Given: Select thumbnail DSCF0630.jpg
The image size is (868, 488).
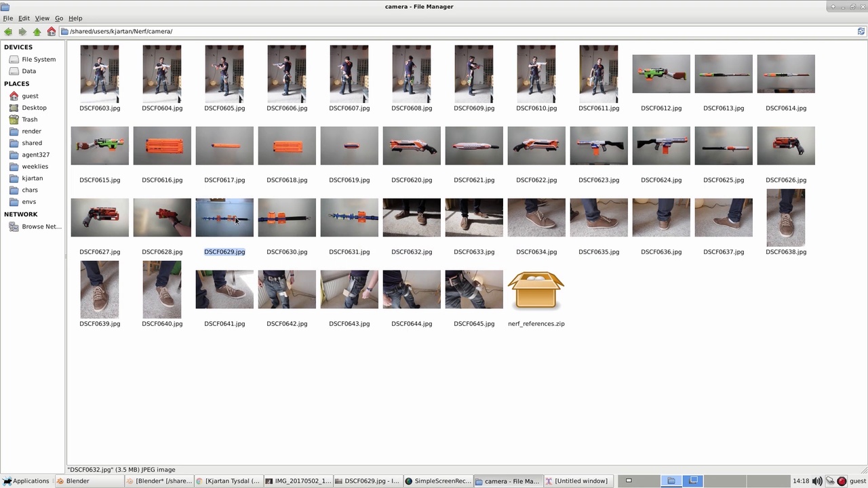Looking at the screenshot, I should 287,218.
